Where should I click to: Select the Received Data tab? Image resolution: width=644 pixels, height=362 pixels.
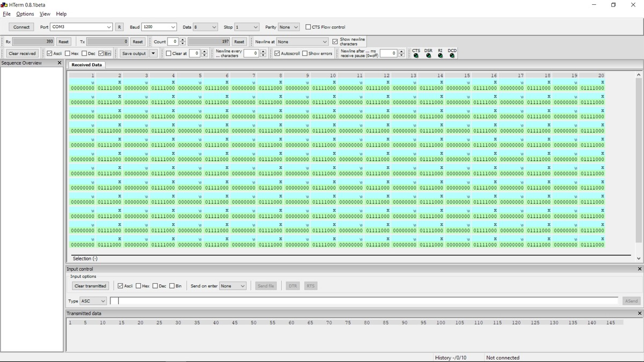(x=86, y=64)
